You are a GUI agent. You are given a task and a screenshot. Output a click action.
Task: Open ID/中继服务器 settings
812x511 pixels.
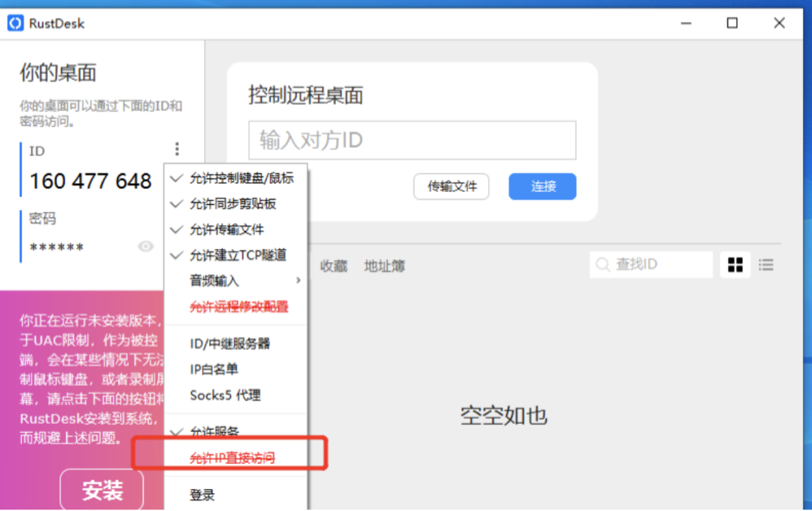(236, 344)
